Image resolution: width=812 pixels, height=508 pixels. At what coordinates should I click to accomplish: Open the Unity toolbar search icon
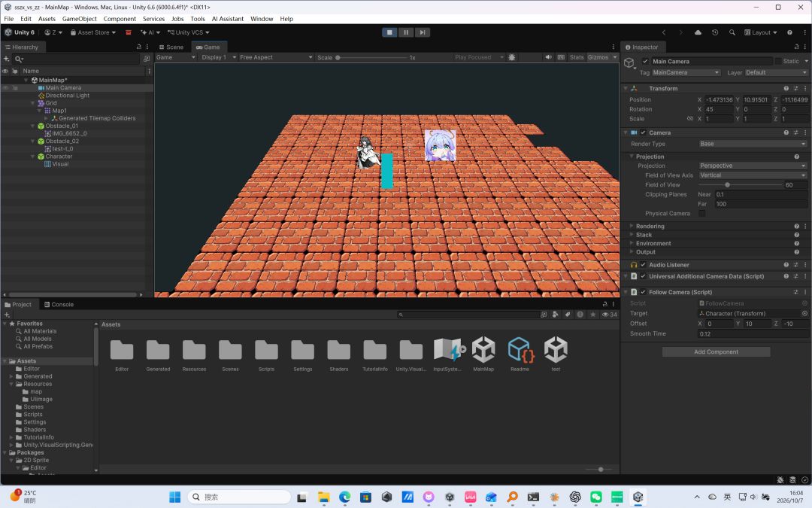(x=732, y=32)
